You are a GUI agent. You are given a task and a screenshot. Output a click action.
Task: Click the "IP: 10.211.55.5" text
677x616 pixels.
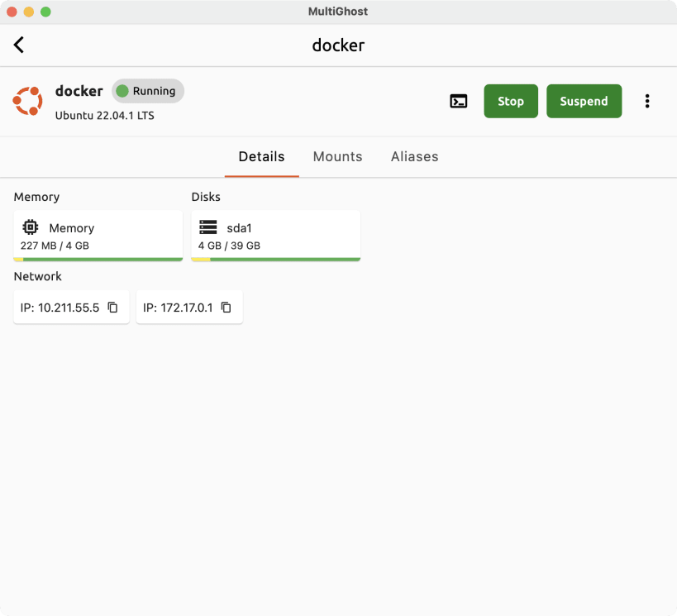60,308
